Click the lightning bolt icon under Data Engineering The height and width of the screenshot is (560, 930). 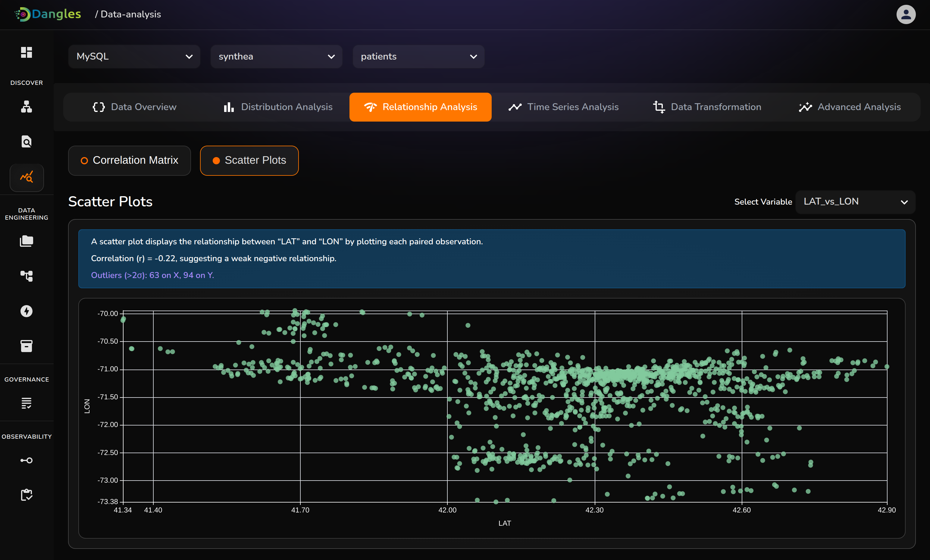pos(27,311)
